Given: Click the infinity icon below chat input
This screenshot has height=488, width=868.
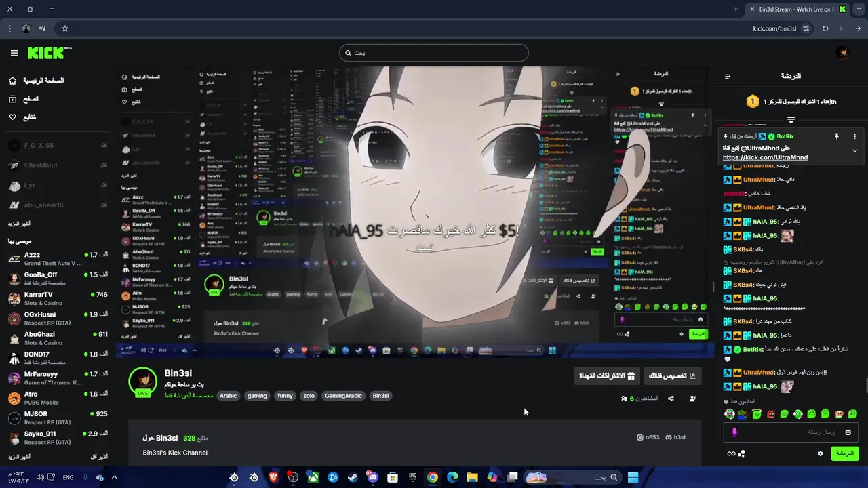Looking at the screenshot, I should pos(731,453).
